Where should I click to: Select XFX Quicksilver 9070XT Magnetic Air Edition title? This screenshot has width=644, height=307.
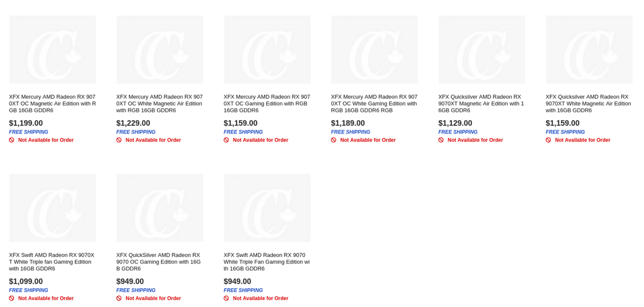tap(481, 104)
